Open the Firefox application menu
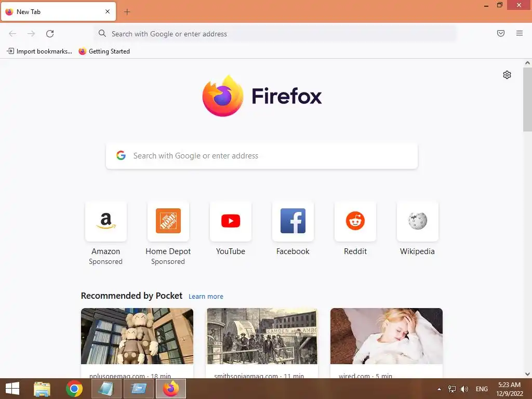Viewport: 532px width, 399px height. pos(520,33)
